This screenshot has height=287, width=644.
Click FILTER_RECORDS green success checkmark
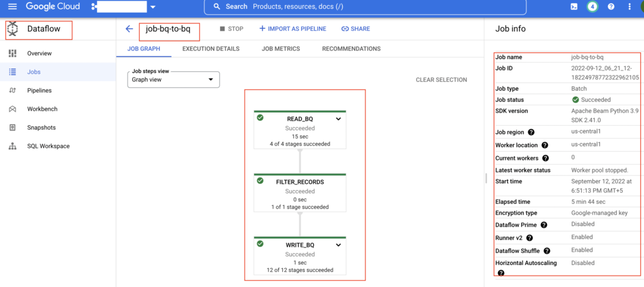click(260, 181)
